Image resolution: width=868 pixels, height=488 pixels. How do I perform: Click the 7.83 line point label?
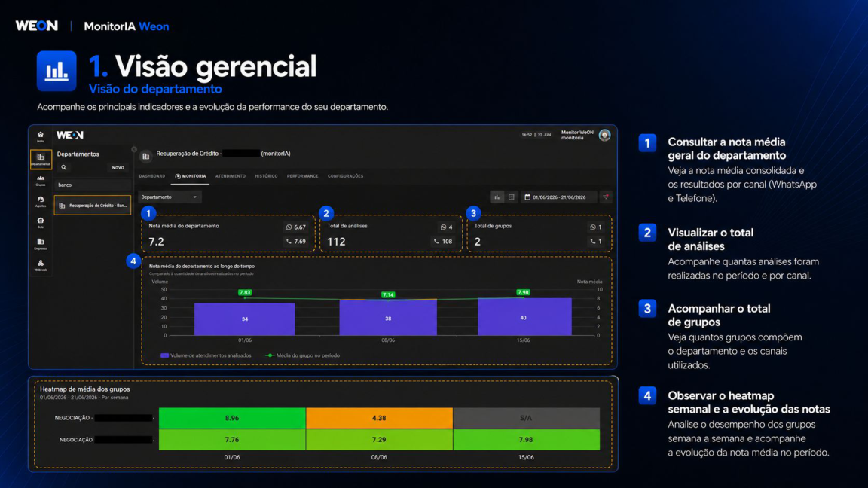point(245,292)
